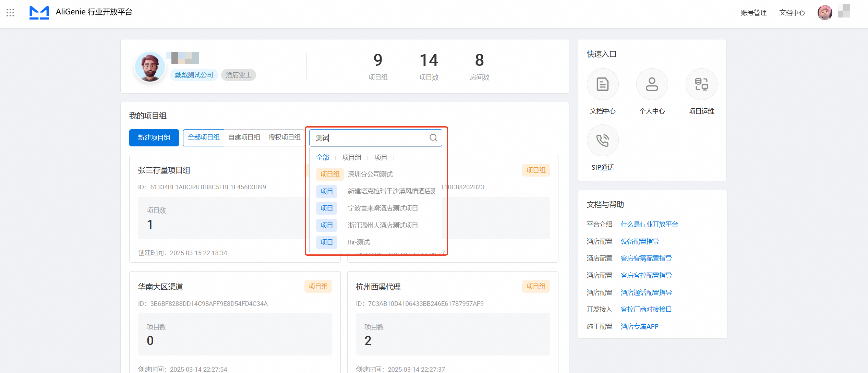Image resolution: width=868 pixels, height=373 pixels.
Task: Select the 自建项目组 tab
Action: (x=244, y=138)
